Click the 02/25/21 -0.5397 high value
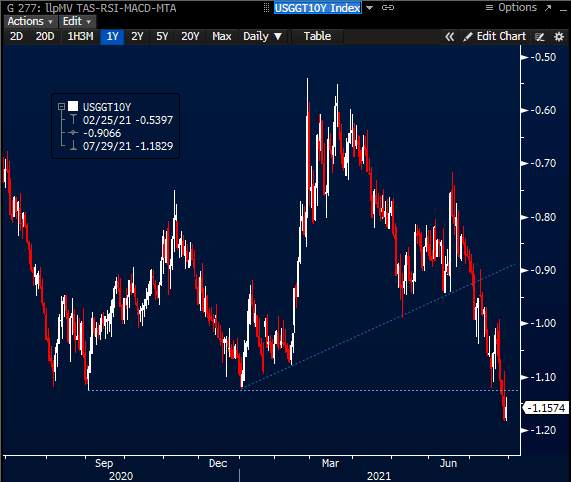 [x=128, y=120]
